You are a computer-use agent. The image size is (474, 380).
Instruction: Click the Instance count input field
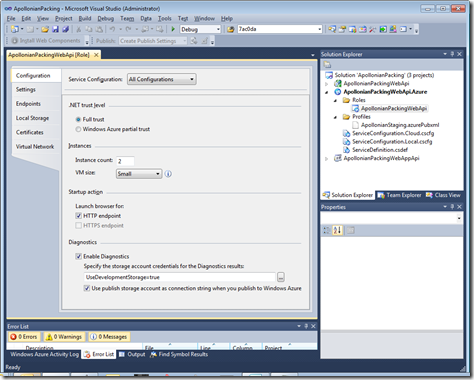click(x=125, y=161)
